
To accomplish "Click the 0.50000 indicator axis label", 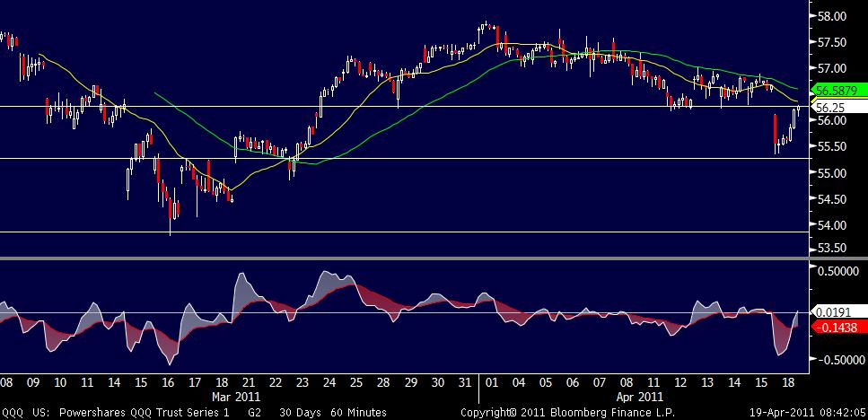I will [x=840, y=271].
